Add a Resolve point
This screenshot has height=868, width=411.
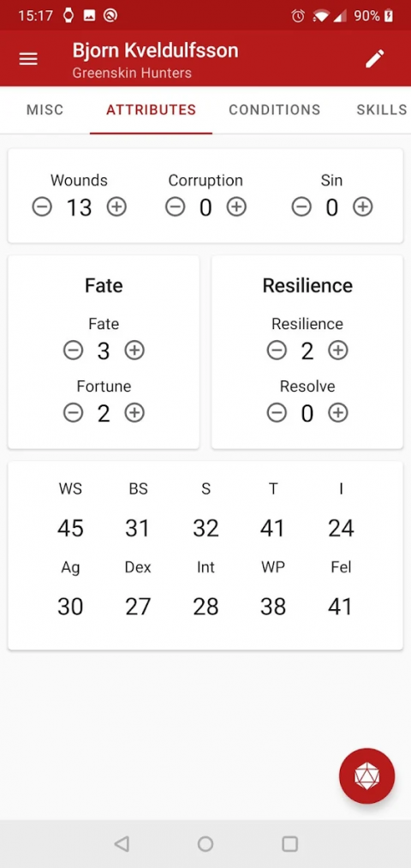338,413
